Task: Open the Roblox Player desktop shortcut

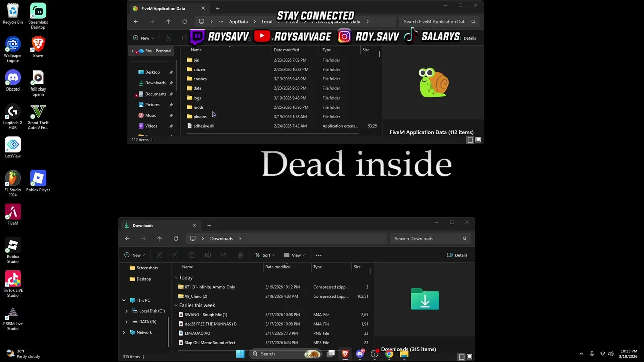Action: [x=38, y=181]
